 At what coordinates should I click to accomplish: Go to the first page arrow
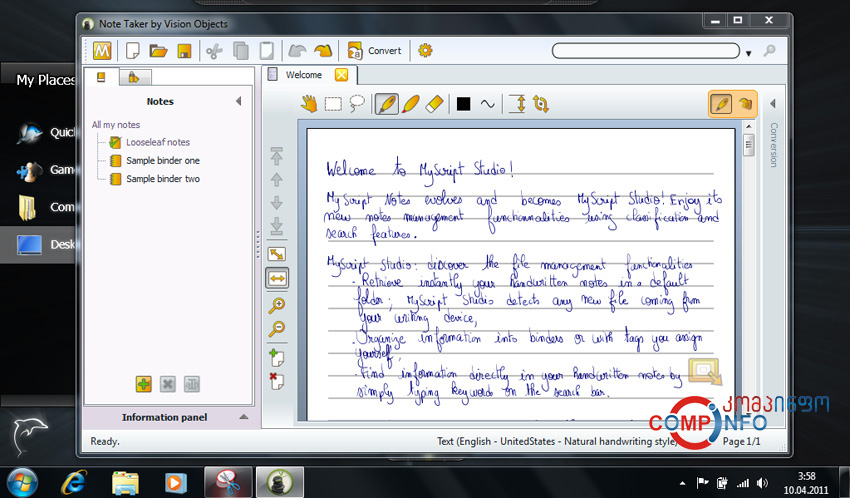[x=276, y=156]
